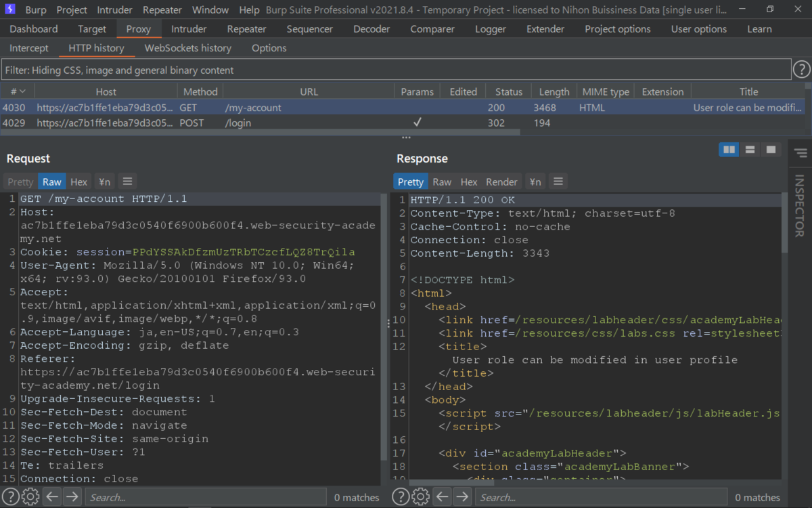The image size is (812, 508).
Task: Go to previous match in Request search
Action: 53,496
